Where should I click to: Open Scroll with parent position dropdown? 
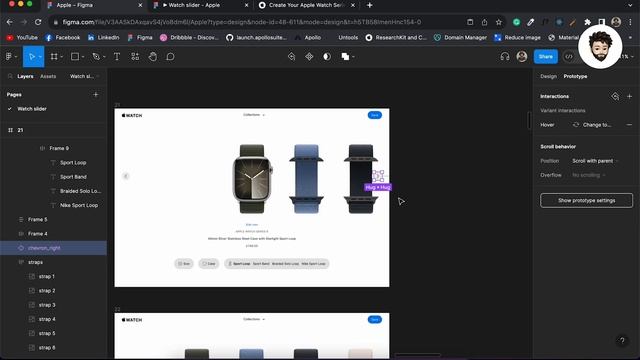[x=595, y=161]
